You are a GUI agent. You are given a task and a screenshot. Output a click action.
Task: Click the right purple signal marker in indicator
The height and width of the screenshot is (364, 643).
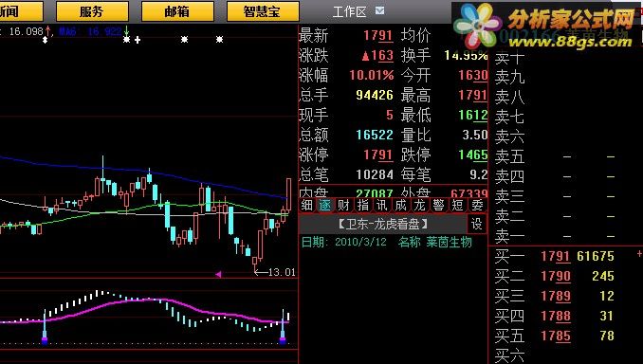(x=282, y=339)
